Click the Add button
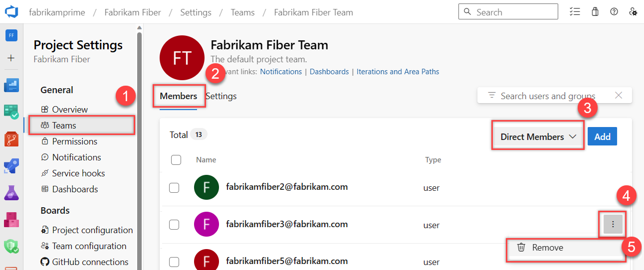Screen dimensions: 644x270 tap(602, 136)
